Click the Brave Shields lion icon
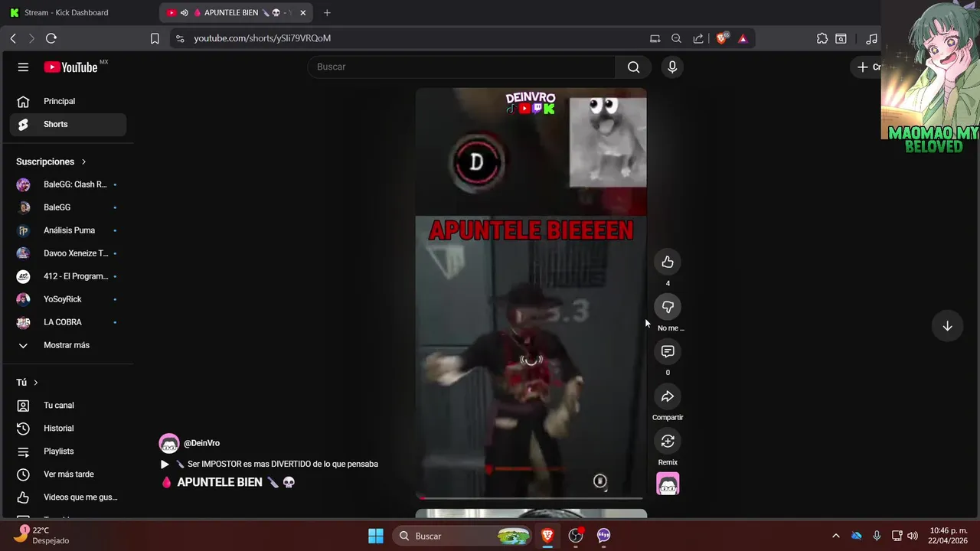980x551 pixels. pos(721,38)
